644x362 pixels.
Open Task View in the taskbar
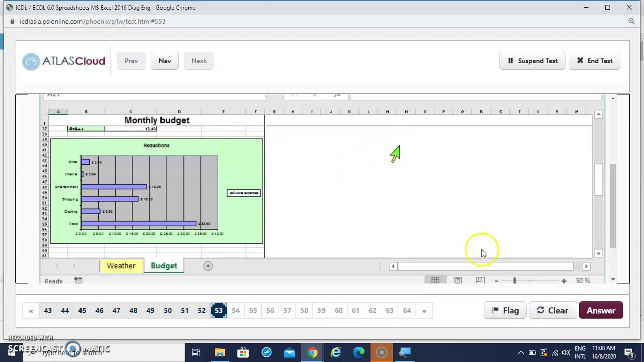click(x=196, y=352)
